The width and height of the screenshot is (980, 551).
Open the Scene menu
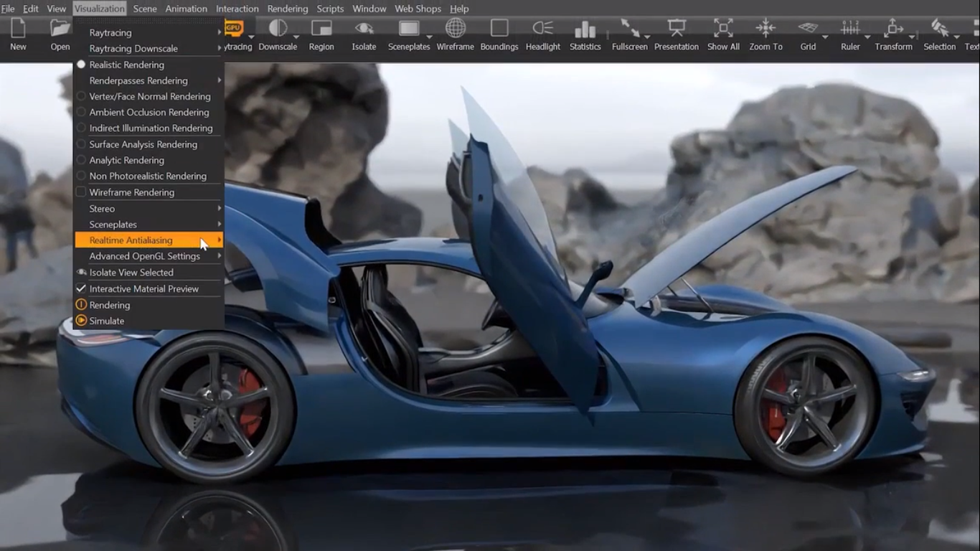145,9
